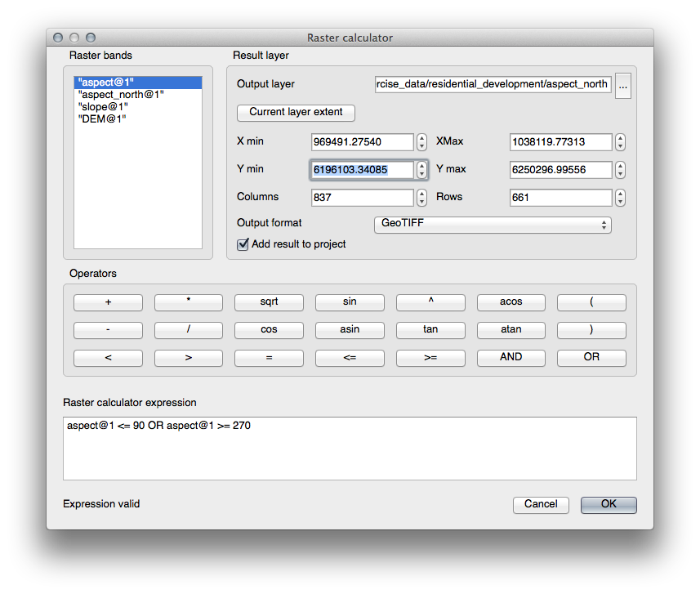The height and width of the screenshot is (594, 700).
Task: Insert the atan operator
Action: [x=511, y=329]
